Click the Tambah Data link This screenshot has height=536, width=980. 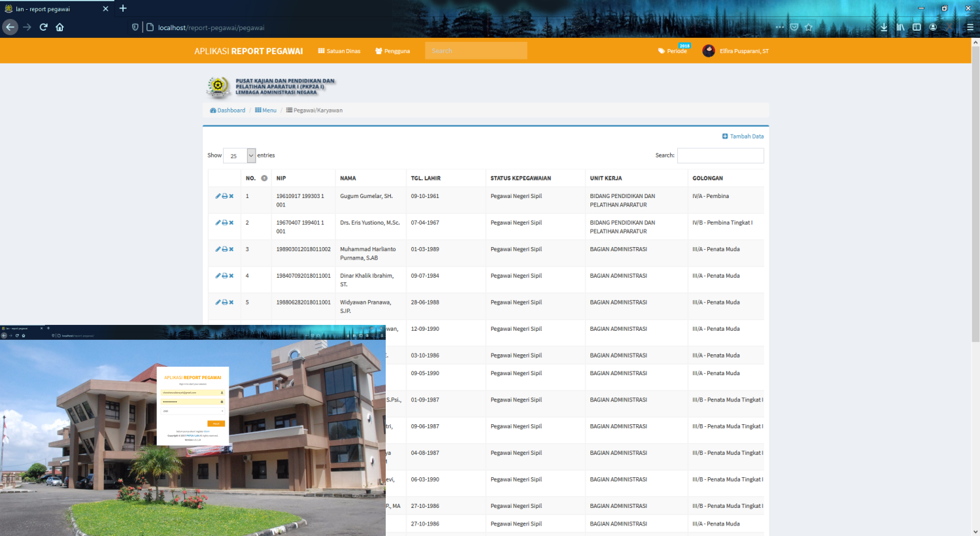tap(743, 137)
